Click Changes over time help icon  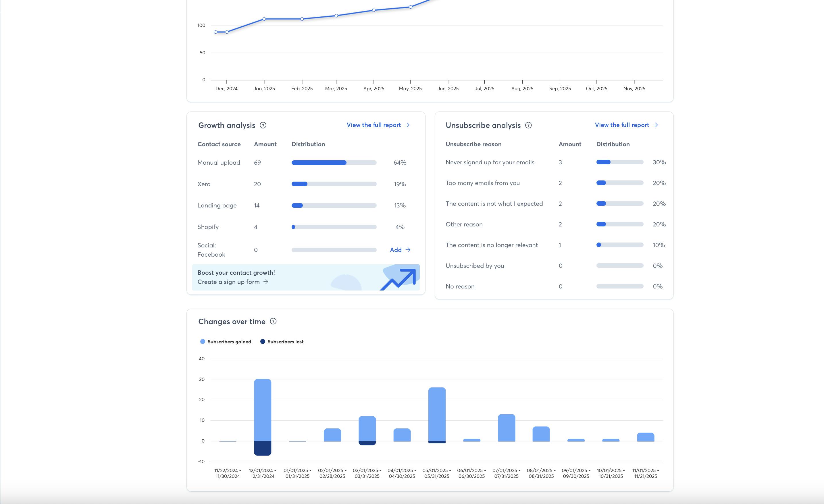click(x=273, y=322)
